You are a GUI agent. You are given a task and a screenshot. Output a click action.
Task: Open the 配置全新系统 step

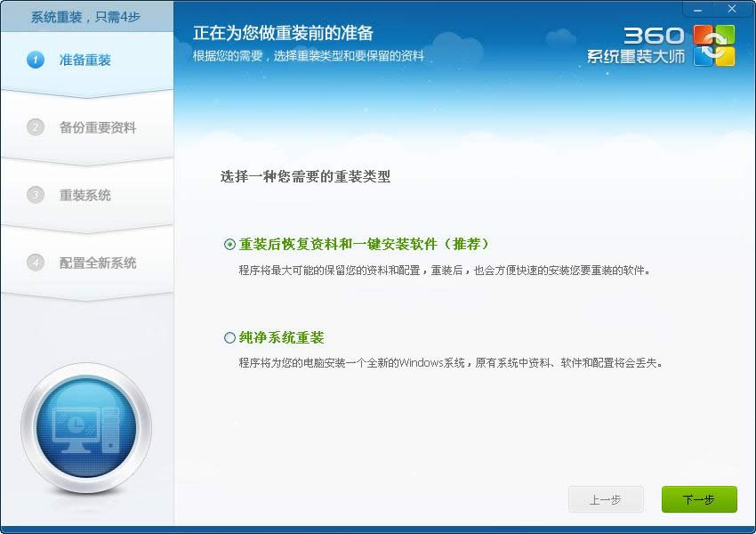[98, 263]
